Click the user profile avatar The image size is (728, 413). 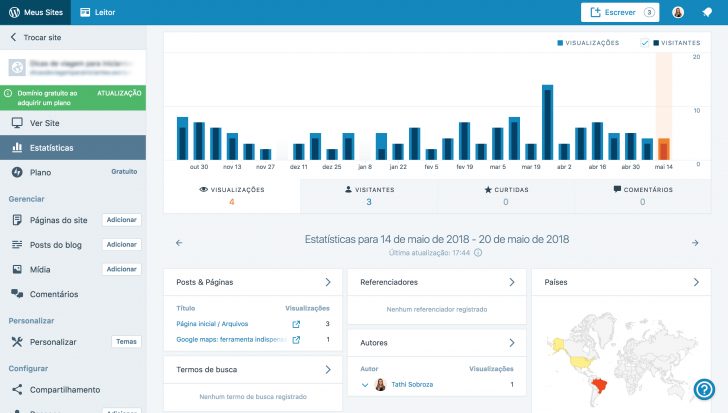pyautogui.click(x=678, y=12)
